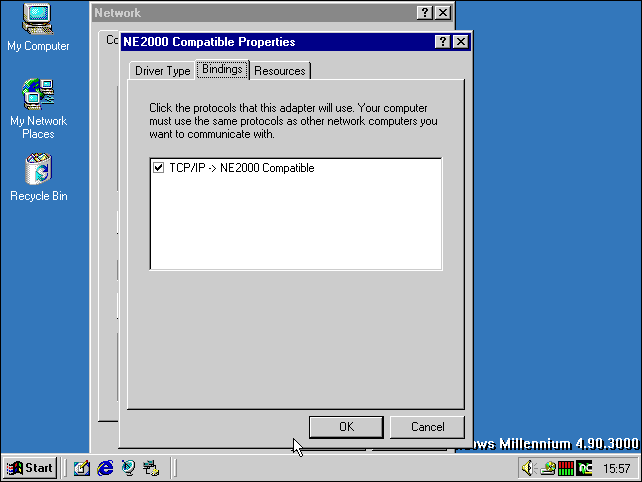Screen dimensions: 642x482
Task: Click the taskbar clock showing 15:57
Action: pyautogui.click(x=617, y=468)
